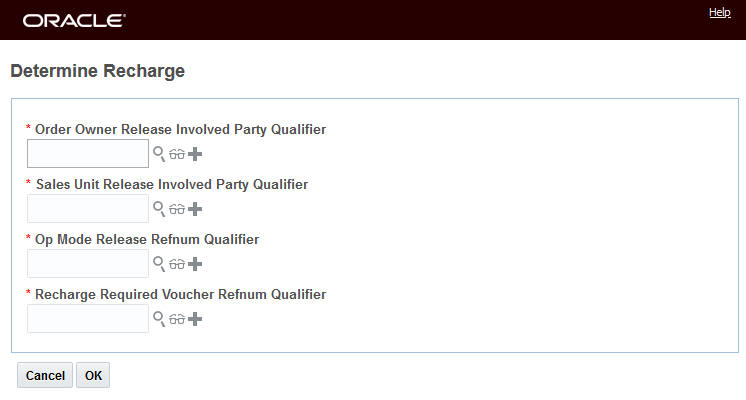Click the Oracle logo
Screen dimensions: 746x400
coord(74,20)
